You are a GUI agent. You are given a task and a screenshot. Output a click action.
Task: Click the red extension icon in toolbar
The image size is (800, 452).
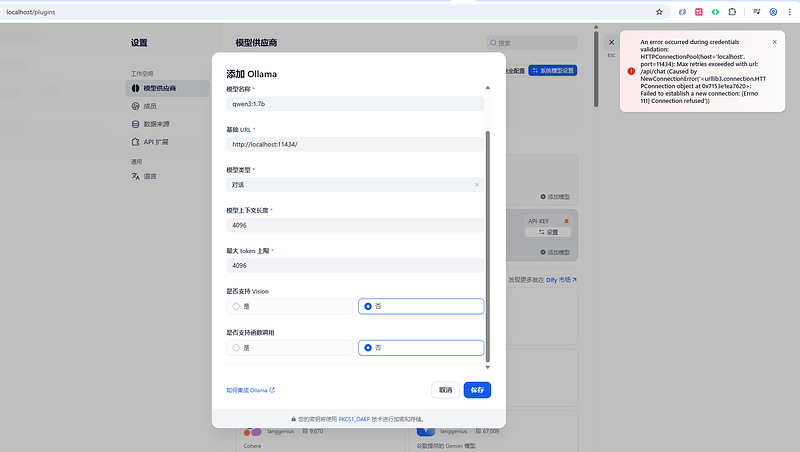(x=698, y=12)
